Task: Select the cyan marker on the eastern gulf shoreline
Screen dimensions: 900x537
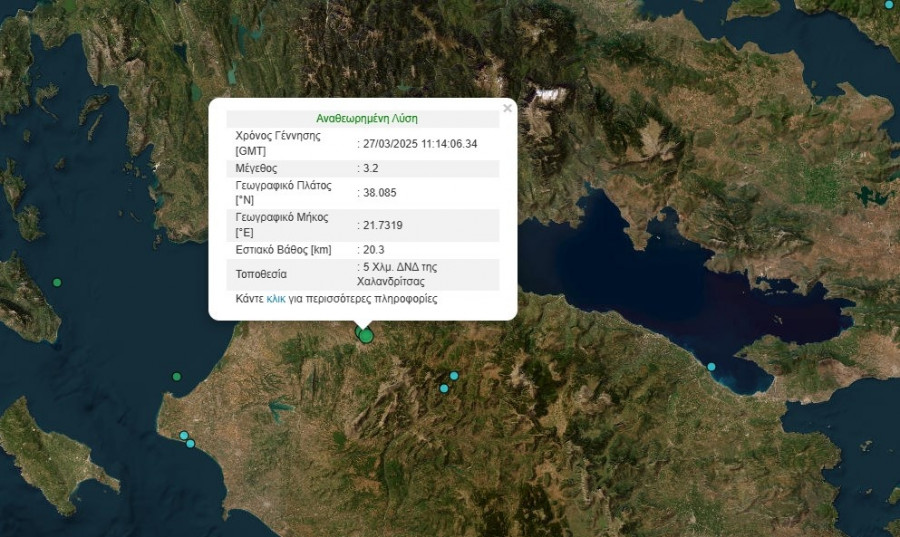Action: 712,367
